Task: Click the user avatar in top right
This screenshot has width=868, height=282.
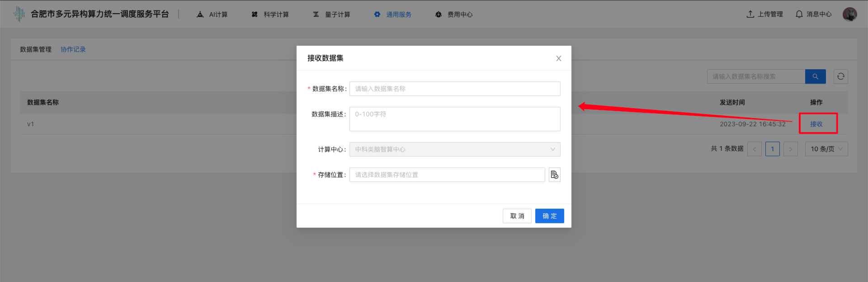Action: tap(849, 14)
